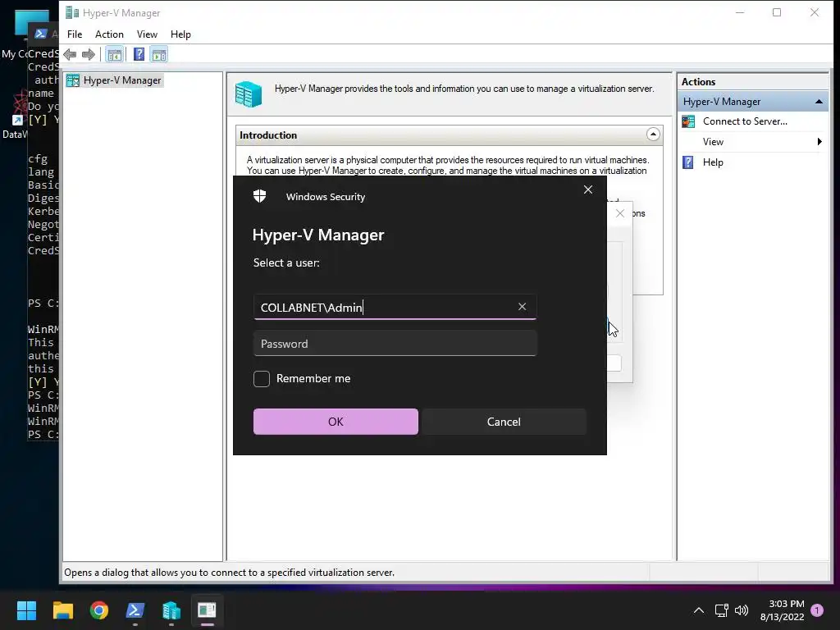Click the Help icon in Actions pane

click(688, 162)
